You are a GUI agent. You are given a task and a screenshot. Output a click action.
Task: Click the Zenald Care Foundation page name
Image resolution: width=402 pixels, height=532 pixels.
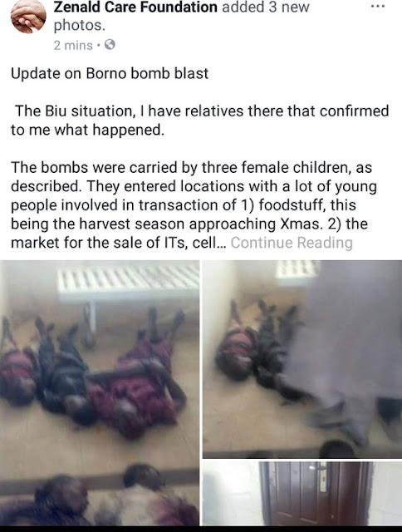point(135,7)
